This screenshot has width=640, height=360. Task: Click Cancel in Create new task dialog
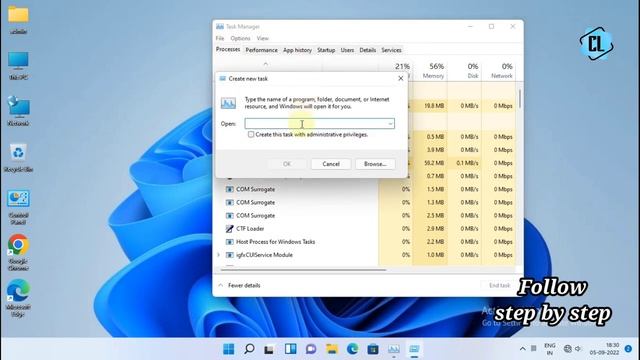[331, 164]
